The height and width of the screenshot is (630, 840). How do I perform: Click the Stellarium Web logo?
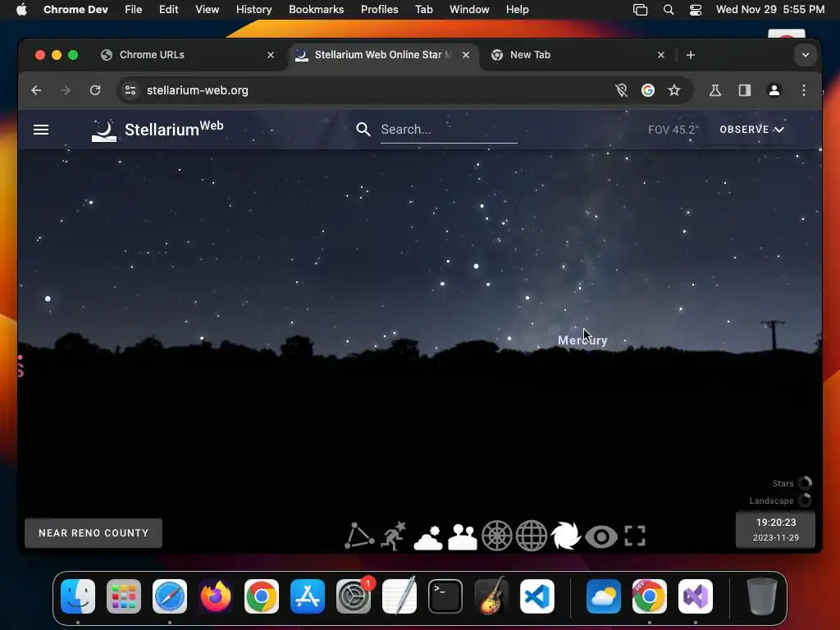click(157, 130)
